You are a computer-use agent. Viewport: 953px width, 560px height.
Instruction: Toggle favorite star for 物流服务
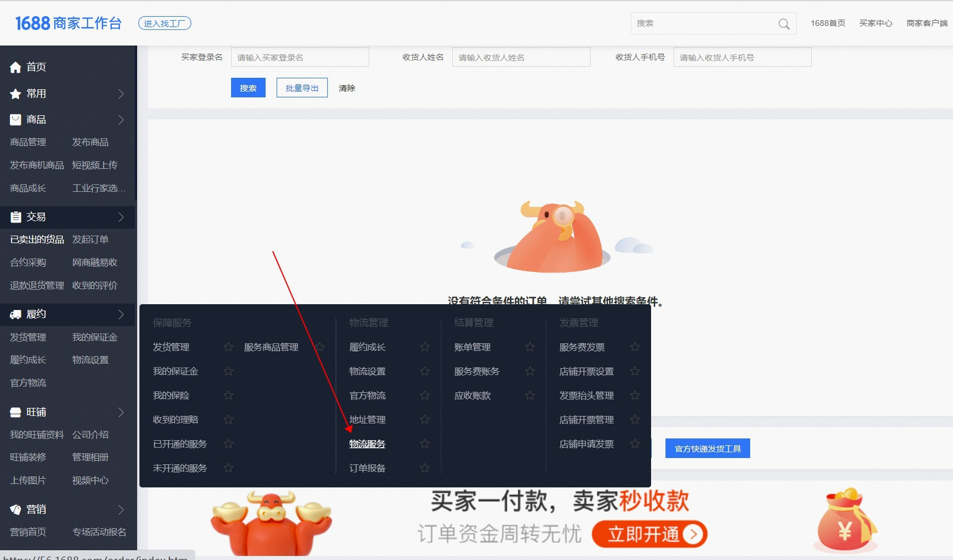tap(425, 444)
